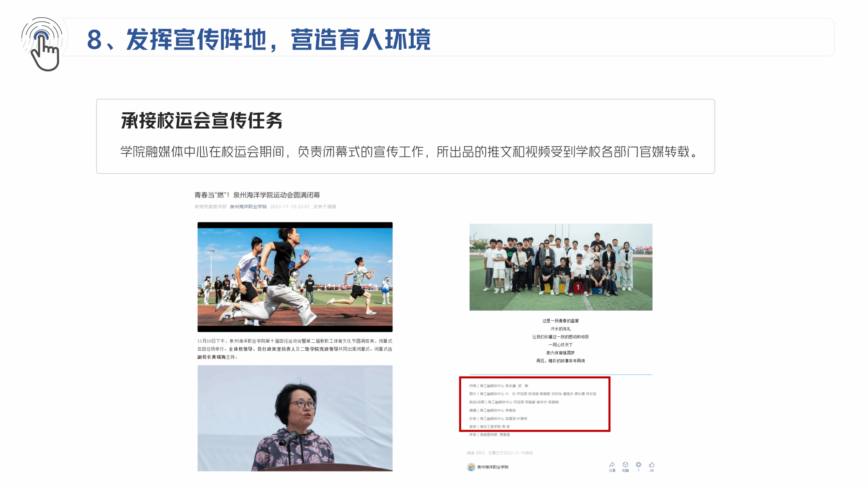Click the share (分享) arrow icon
This screenshot has width=868, height=488.
(x=612, y=465)
